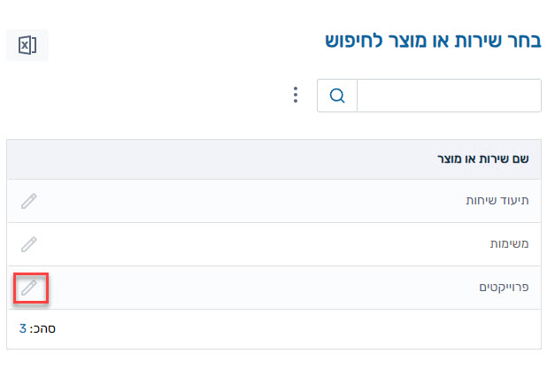The height and width of the screenshot is (392, 547).
Task: Edit תיעוד שיחות with its pencil icon
Action: tap(29, 201)
